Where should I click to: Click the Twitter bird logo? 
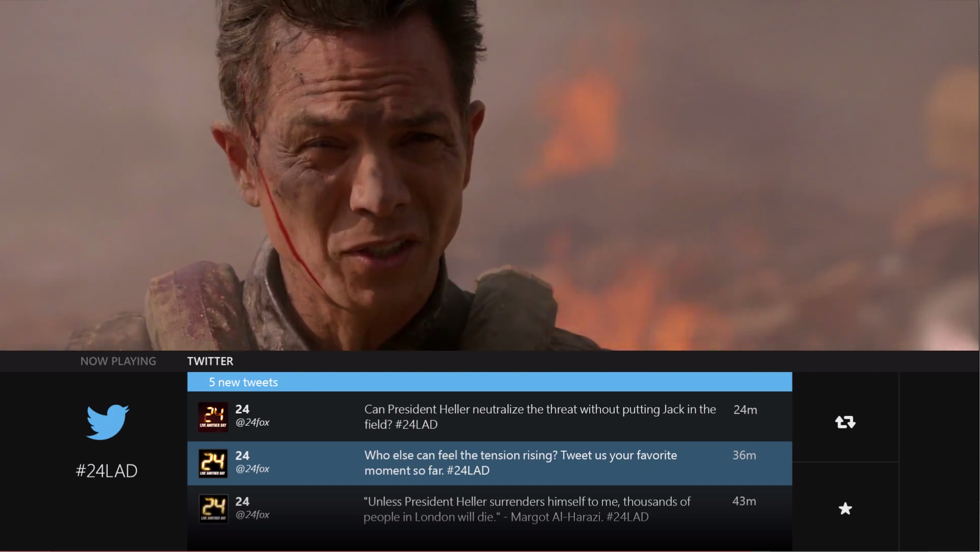click(x=107, y=422)
